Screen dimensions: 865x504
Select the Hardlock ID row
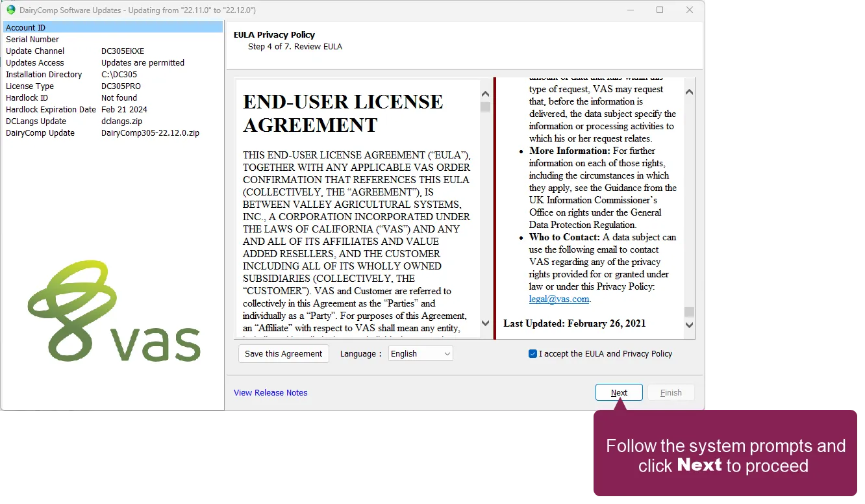tap(113, 98)
